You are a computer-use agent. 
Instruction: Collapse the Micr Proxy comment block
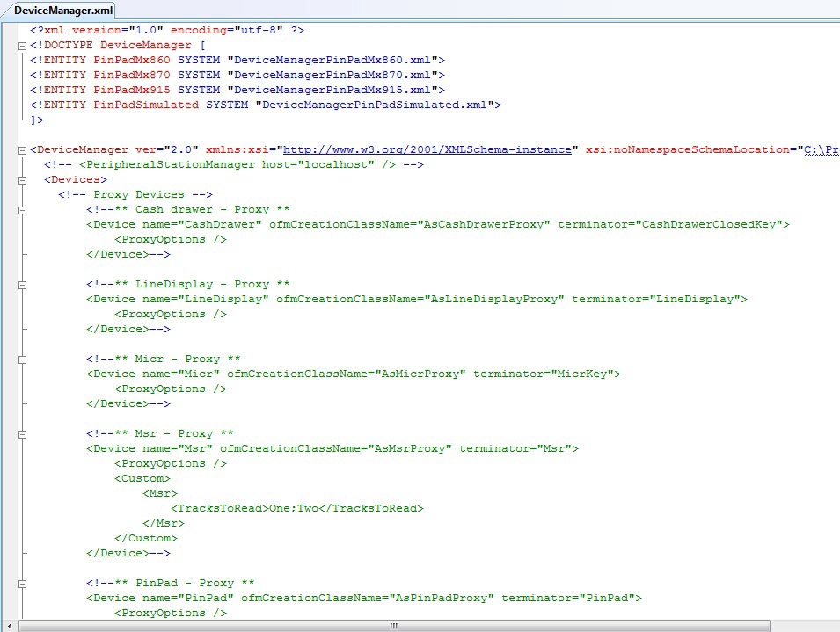[22, 360]
